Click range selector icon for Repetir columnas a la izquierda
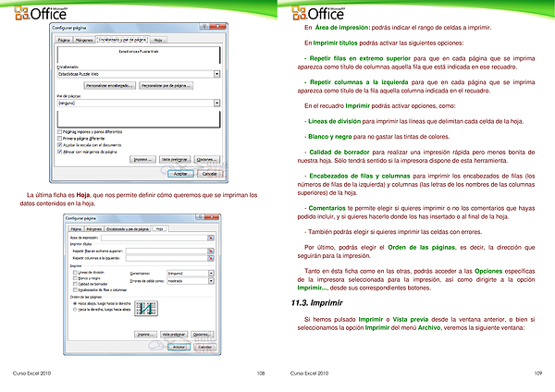Image resolution: width=555 pixels, height=392 pixels. (211, 258)
